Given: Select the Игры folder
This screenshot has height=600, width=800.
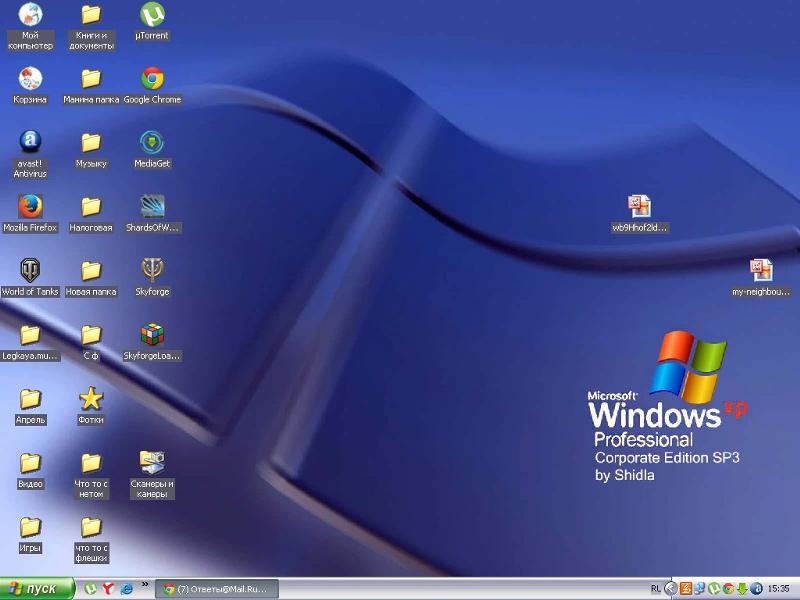Looking at the screenshot, I should (30, 534).
